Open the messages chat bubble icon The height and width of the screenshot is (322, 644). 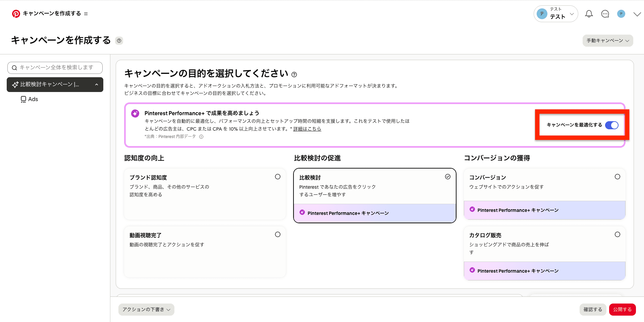[605, 14]
